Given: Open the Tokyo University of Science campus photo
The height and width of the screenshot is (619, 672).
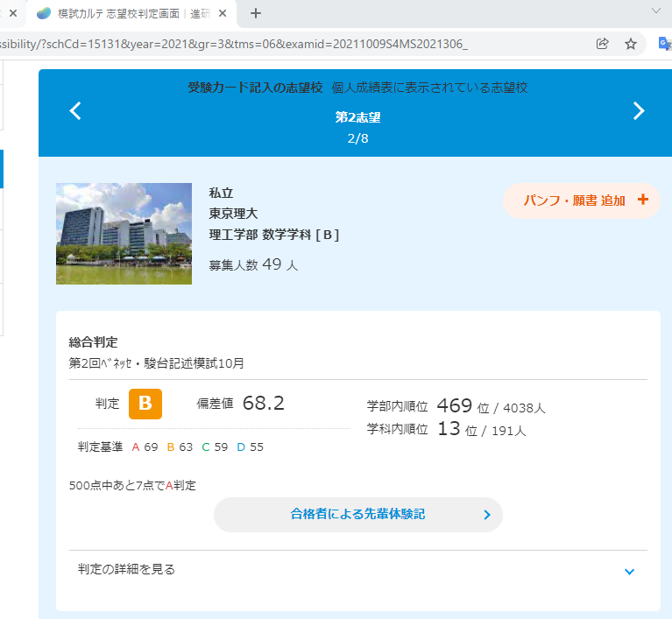Looking at the screenshot, I should pos(124,234).
